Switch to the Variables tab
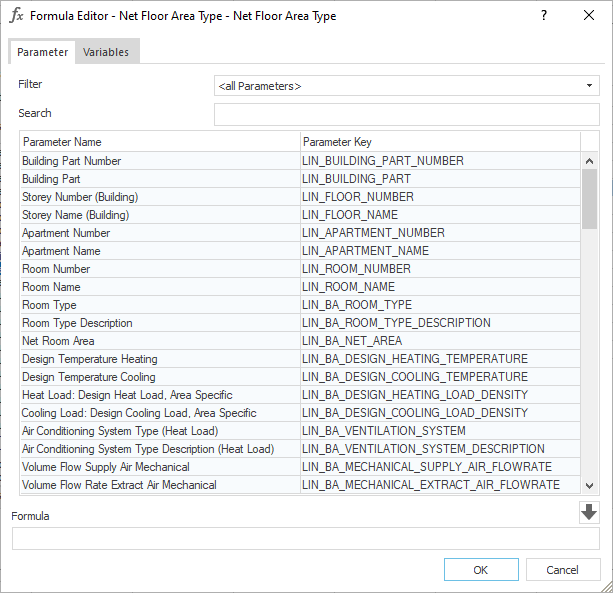Screen dimensions: 613x593 [106, 52]
